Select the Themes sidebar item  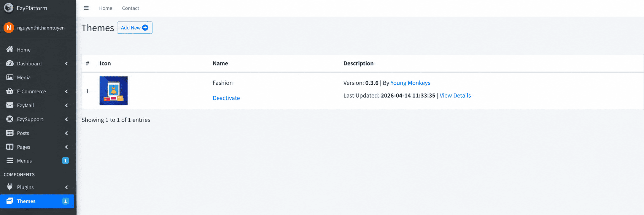click(37, 201)
